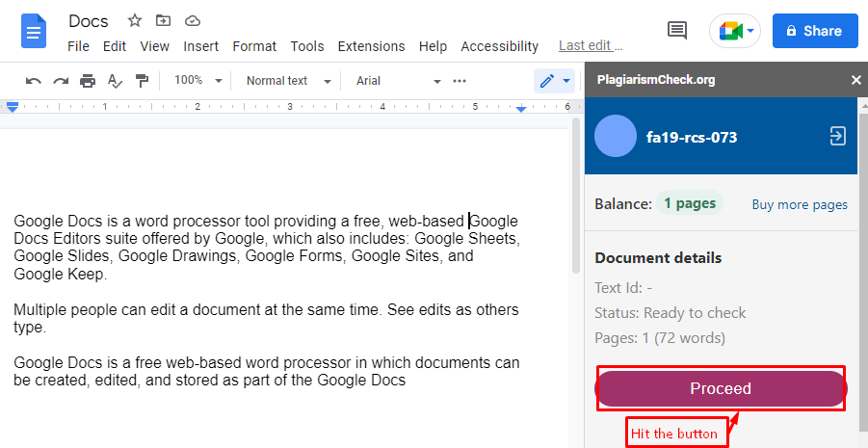Screen dimensions: 868x448
Task: Click the 'Document details' heading
Action: point(658,258)
